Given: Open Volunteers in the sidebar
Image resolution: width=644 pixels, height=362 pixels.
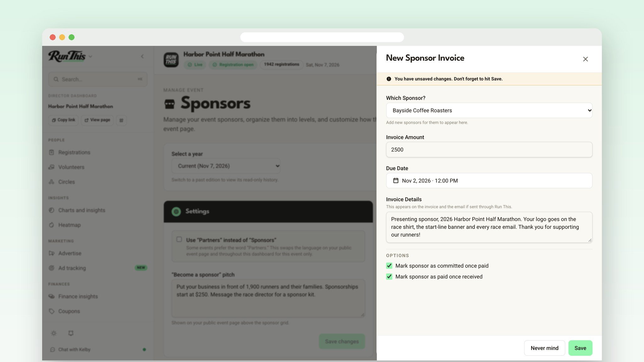Looking at the screenshot, I should [71, 167].
